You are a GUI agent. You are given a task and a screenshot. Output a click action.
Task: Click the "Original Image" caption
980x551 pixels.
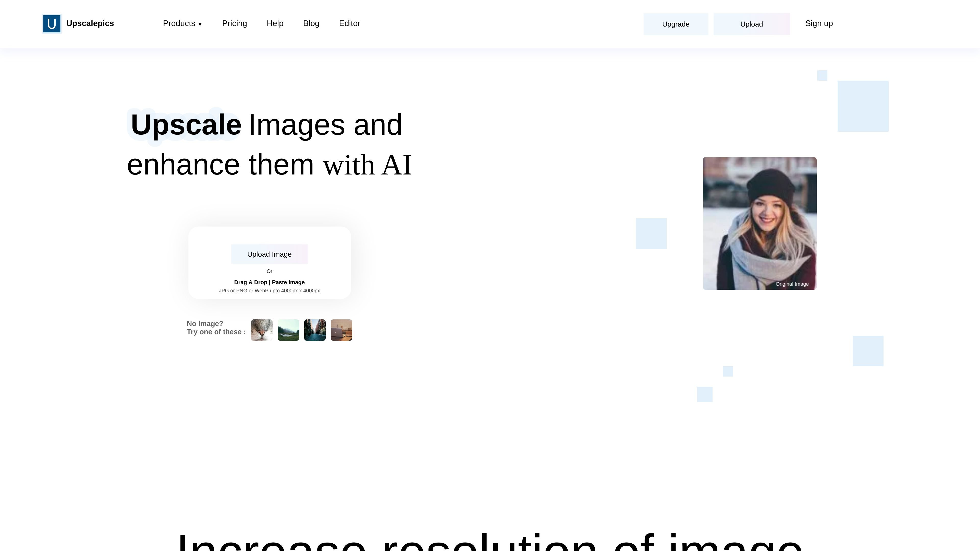(x=792, y=284)
